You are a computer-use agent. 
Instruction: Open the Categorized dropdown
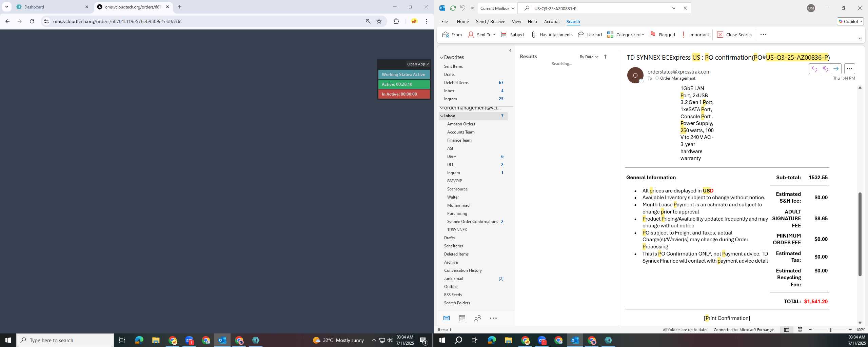tap(626, 35)
